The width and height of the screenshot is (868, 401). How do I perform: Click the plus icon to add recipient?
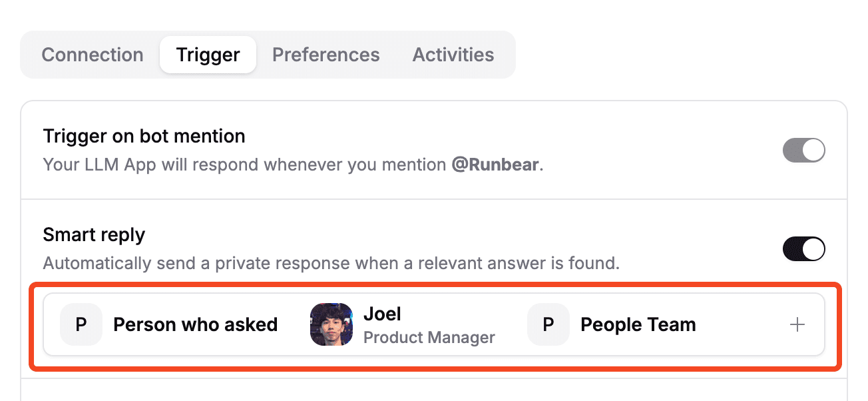[797, 325]
